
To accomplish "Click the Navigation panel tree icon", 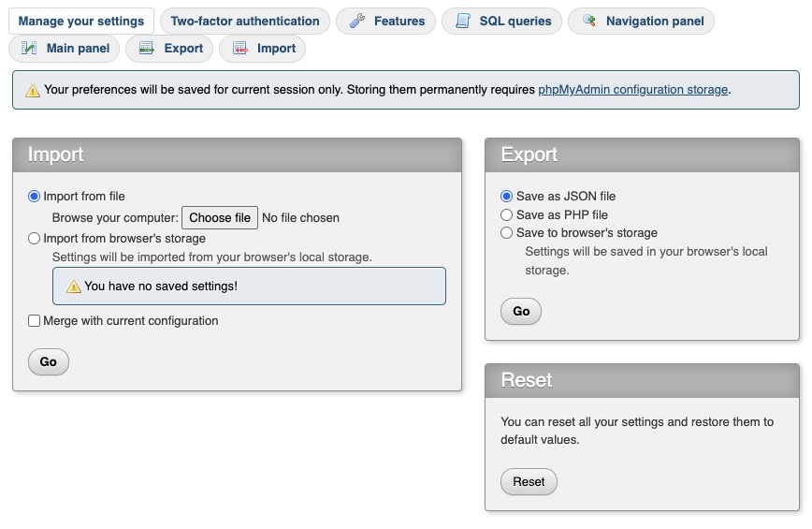I will click(588, 21).
